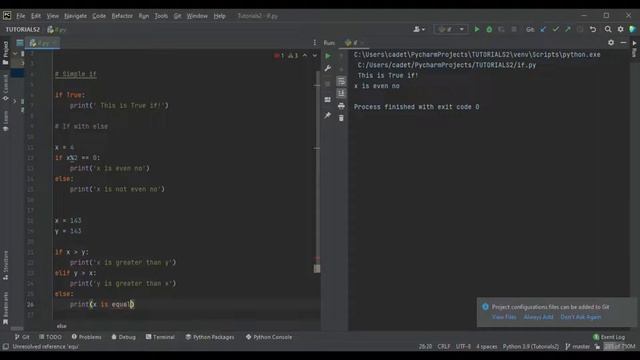Screen dimensions: 640x360
Task: Open the TODO tool window
Action: point(50,337)
